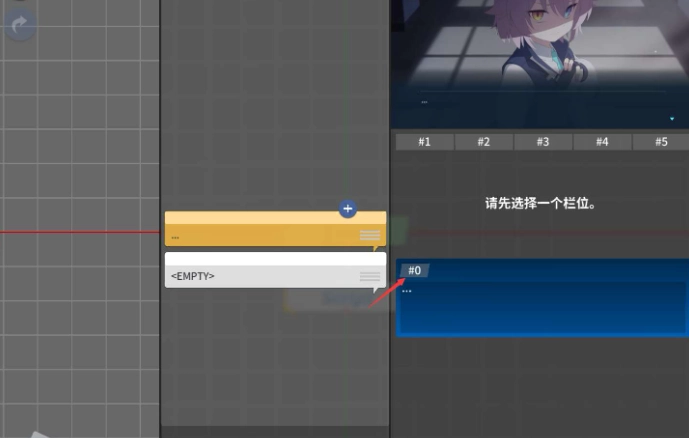Click the cyan continue arrow in preview
Viewport: 689px width, 438px height.
point(671,119)
